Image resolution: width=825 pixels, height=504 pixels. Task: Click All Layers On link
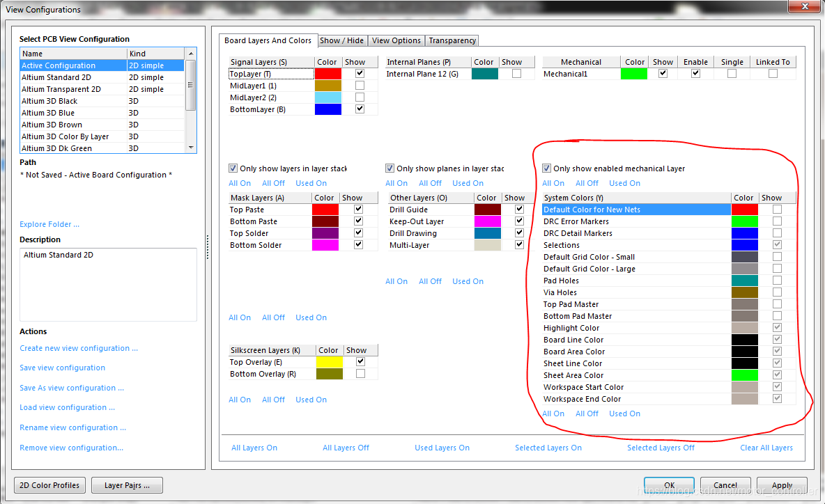(254, 448)
